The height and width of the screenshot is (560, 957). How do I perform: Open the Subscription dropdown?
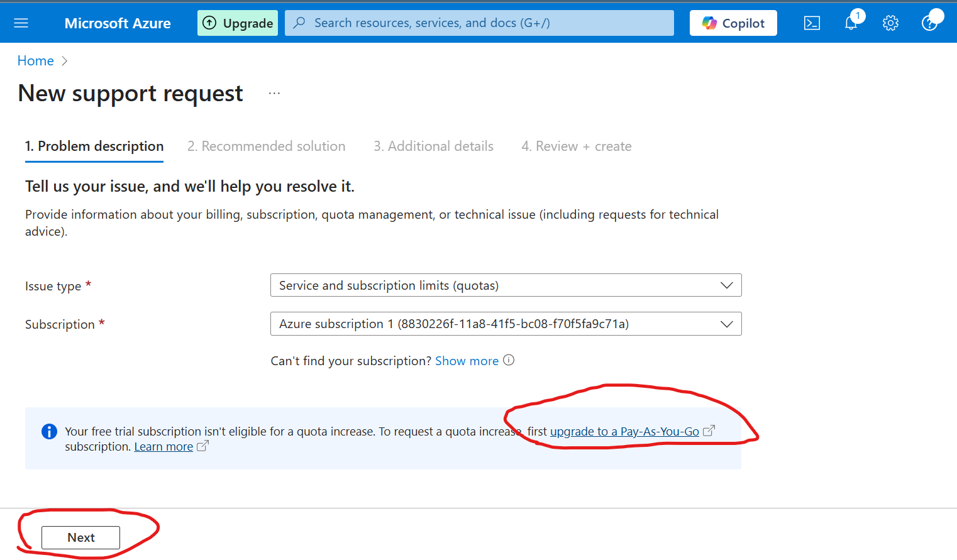tap(506, 324)
